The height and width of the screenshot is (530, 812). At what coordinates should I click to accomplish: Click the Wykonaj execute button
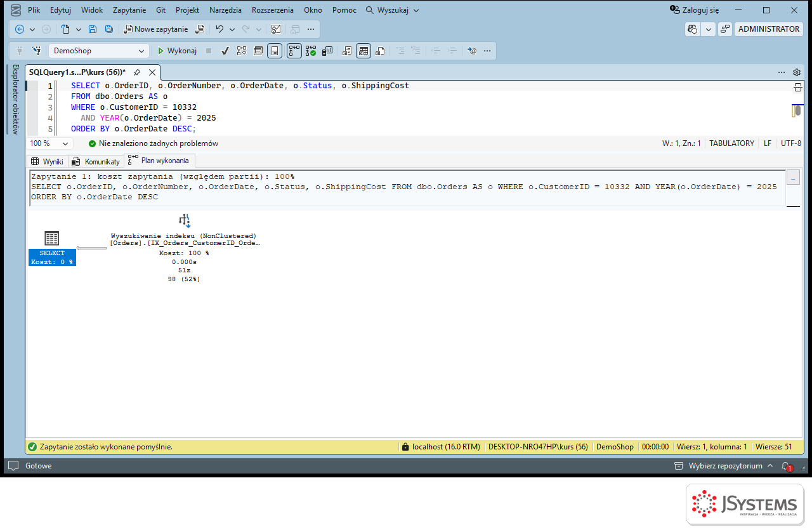coord(178,51)
